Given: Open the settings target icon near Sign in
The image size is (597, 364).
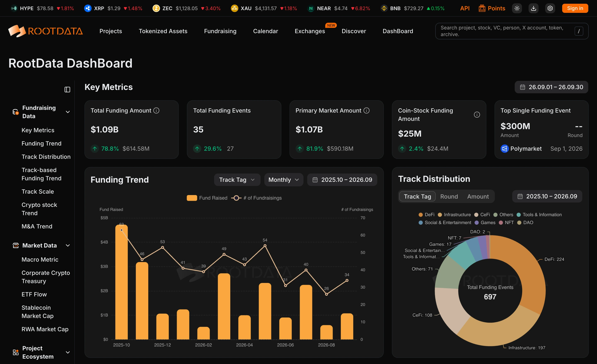Looking at the screenshot, I should [550, 8].
